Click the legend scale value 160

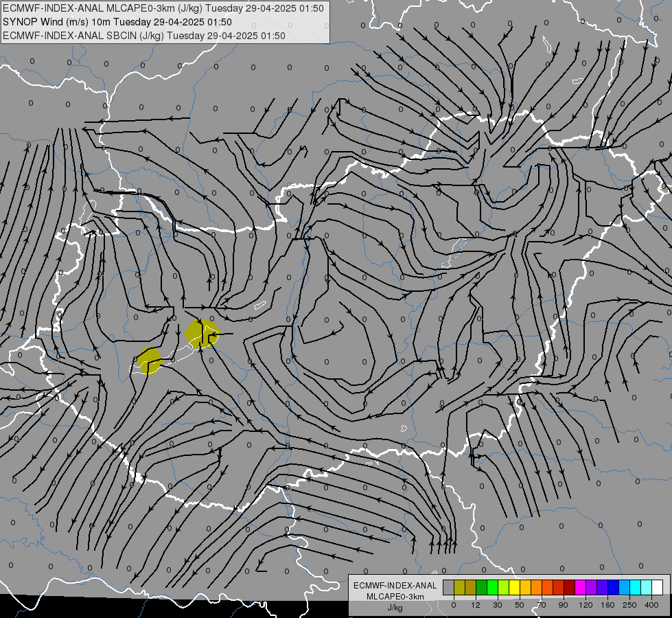607,605
